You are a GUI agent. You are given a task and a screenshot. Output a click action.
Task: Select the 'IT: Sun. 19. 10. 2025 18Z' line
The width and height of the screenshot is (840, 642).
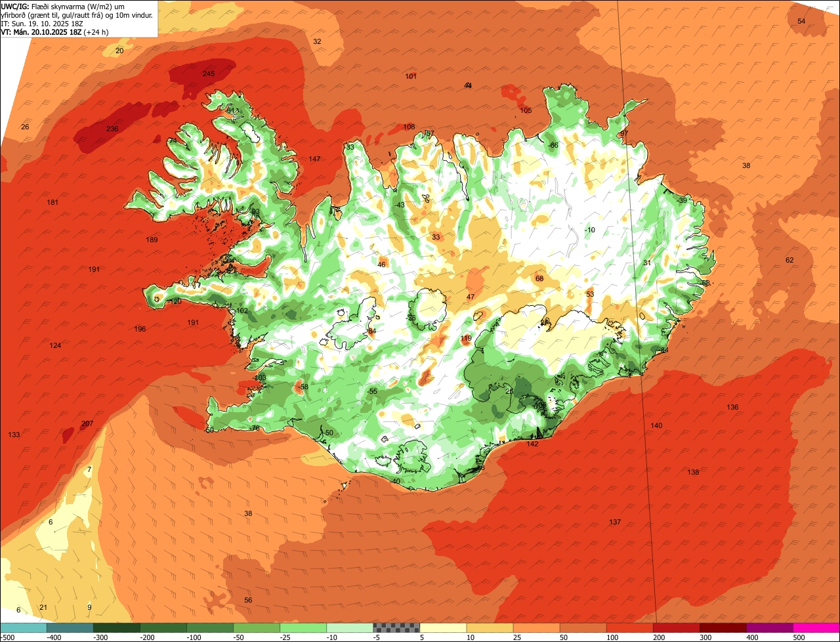pyautogui.click(x=43, y=23)
